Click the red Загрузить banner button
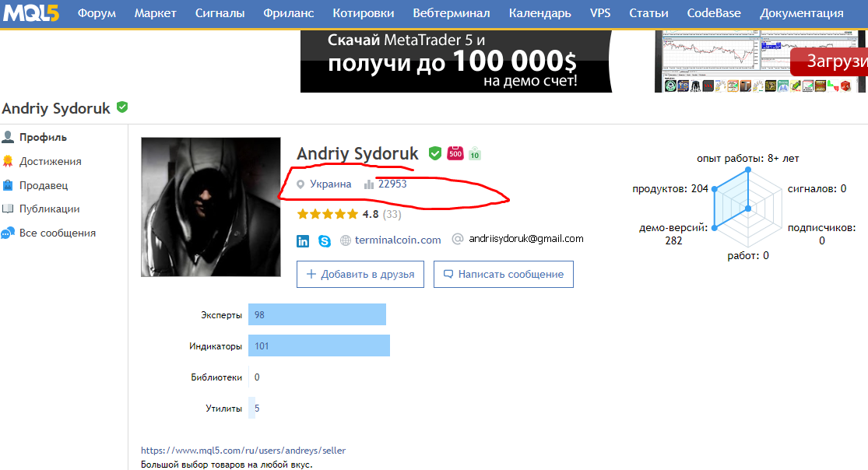Image resolution: width=868 pixels, height=470 pixels. 829,61
